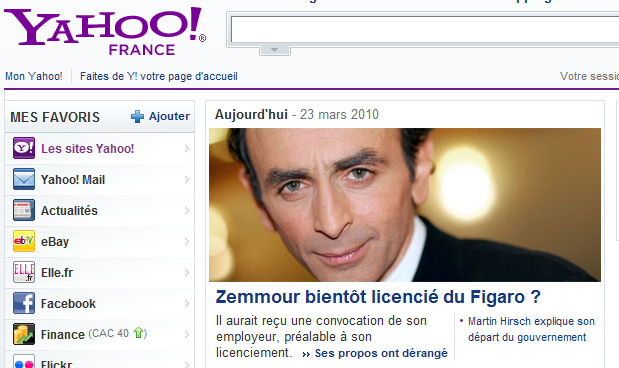Open the Finance favorite label
This screenshot has height=368, width=619.
(x=63, y=334)
